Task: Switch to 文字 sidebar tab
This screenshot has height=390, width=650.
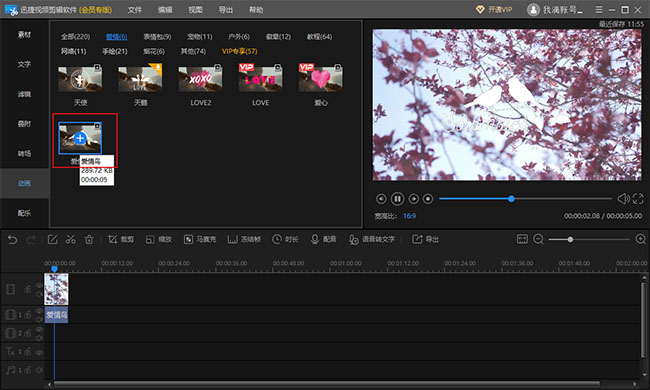Action: (x=24, y=64)
